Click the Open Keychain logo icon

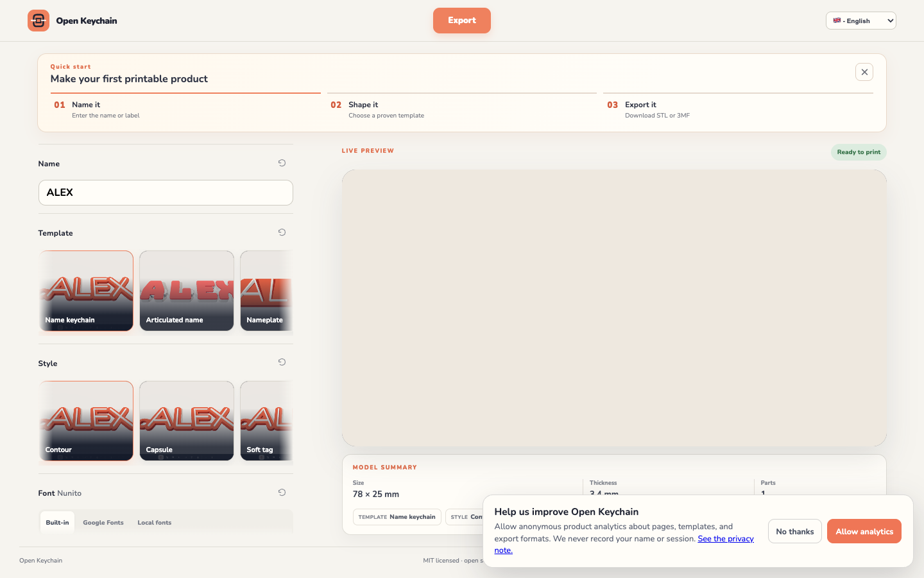(x=38, y=21)
